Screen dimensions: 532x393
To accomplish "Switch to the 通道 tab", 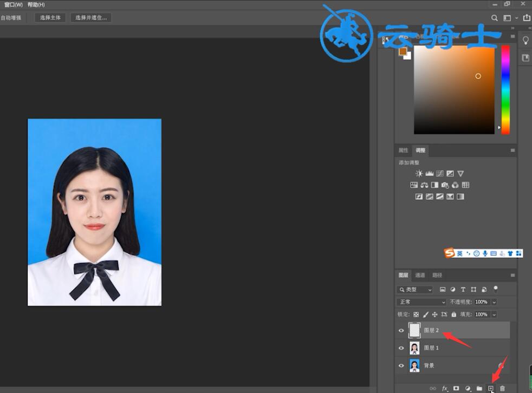I will click(x=420, y=275).
